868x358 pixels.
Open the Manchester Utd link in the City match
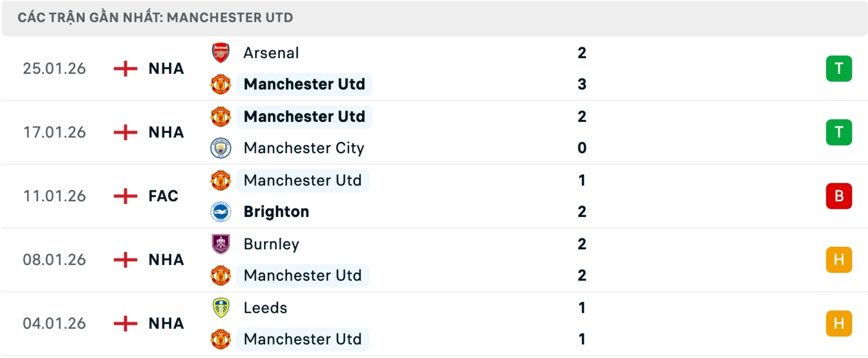[304, 116]
